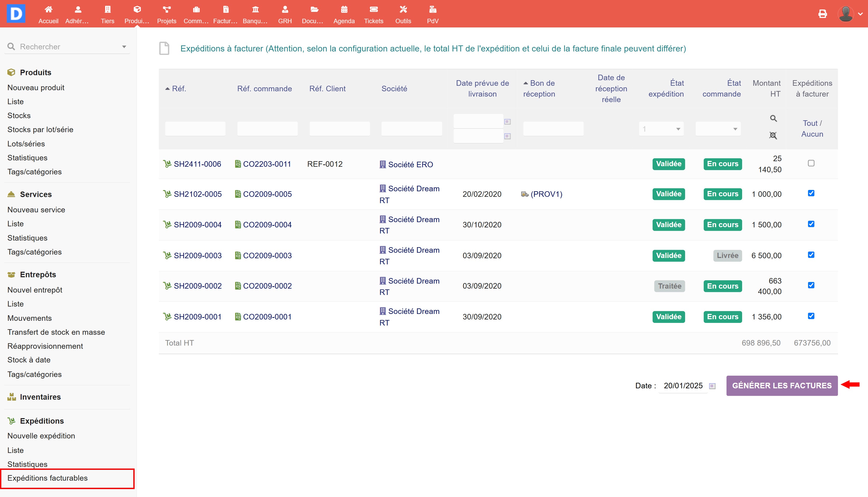Click calendar icon next to invoice date

click(712, 386)
